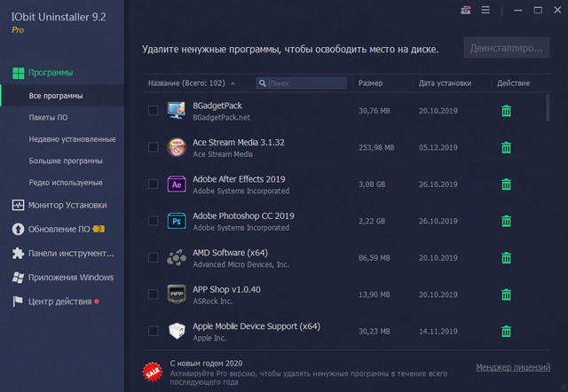
Task: Click the 253,98 MB size value
Action: click(x=376, y=148)
